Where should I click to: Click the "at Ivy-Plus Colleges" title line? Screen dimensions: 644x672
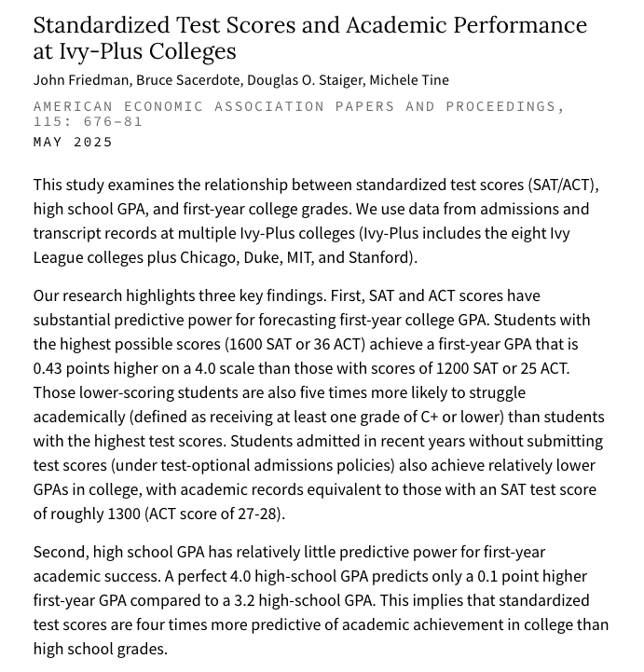tap(134, 51)
